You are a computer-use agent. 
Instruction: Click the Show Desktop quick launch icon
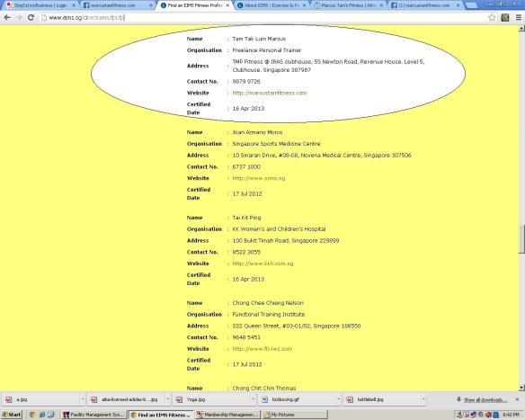tap(50, 415)
